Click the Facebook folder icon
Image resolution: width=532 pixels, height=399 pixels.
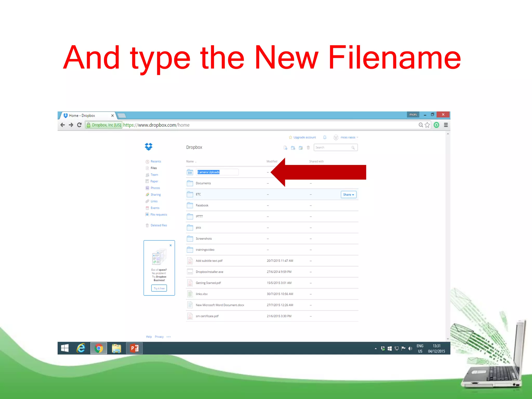click(x=190, y=205)
